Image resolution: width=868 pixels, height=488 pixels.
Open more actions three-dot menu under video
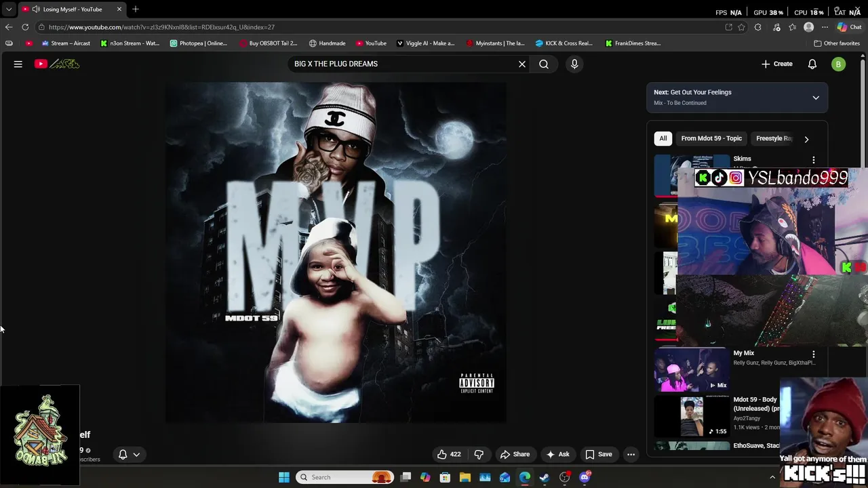tap(631, 454)
